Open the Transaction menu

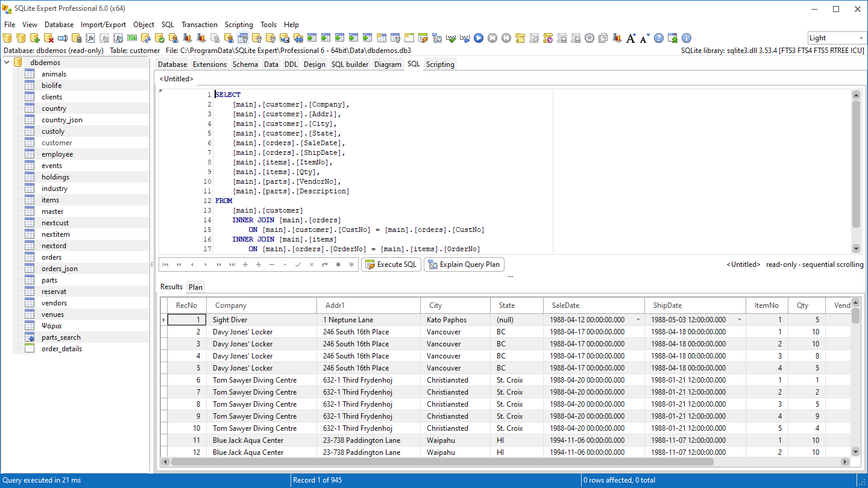[200, 25]
